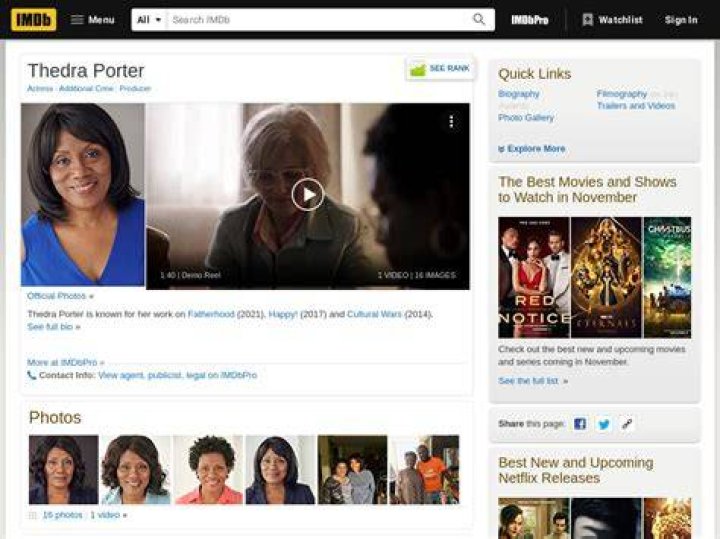Screen dimensions: 720x539
Task: Click photo grid icon beside 16 photos
Action: 33,516
